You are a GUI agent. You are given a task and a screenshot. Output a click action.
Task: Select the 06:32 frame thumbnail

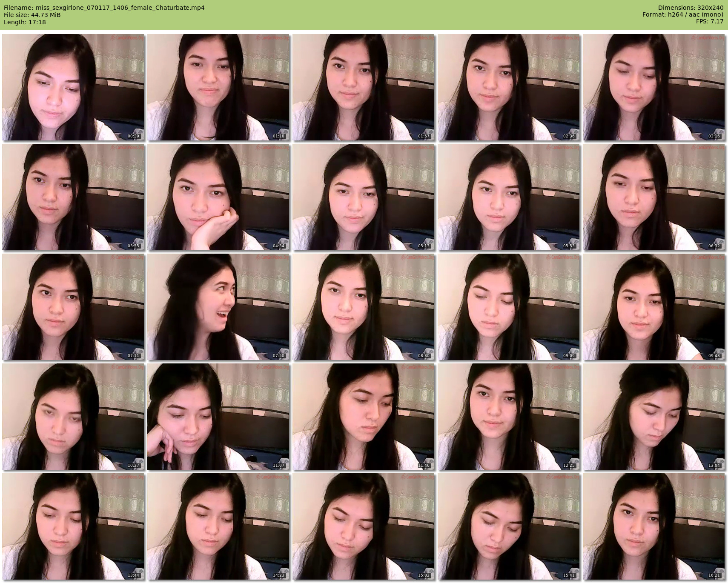click(653, 197)
